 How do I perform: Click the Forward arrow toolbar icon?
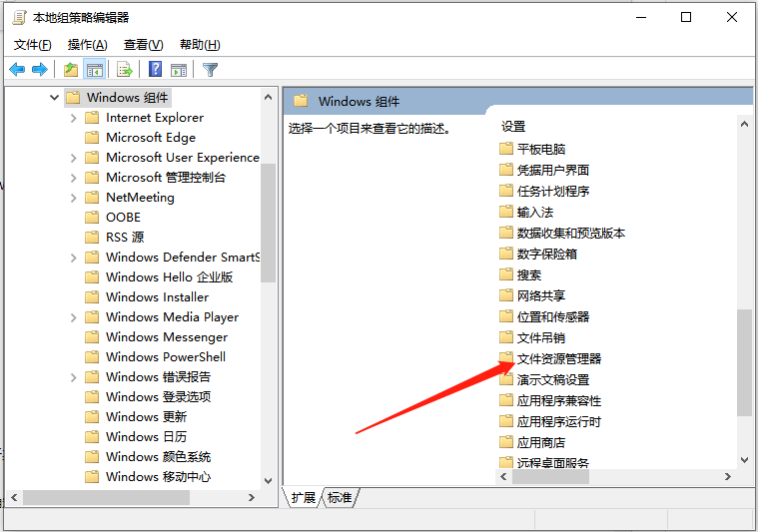(40, 70)
